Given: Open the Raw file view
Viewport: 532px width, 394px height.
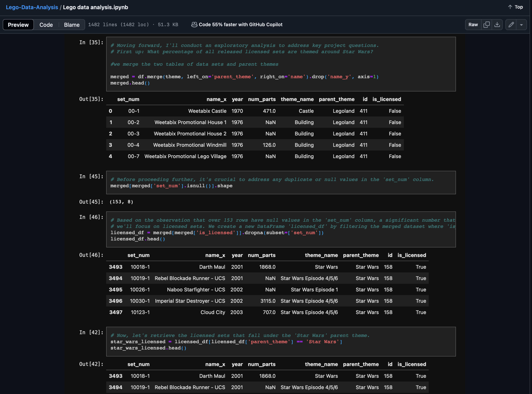Looking at the screenshot, I should click(473, 25).
